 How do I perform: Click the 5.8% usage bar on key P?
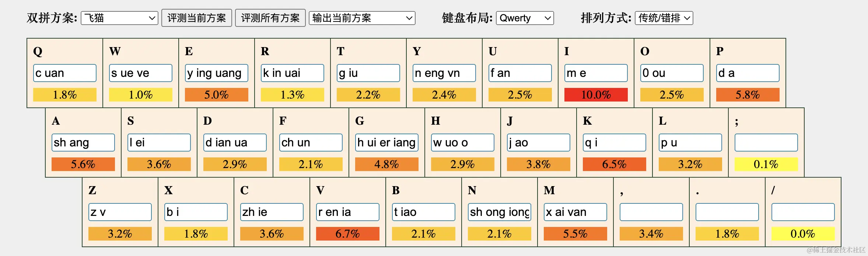748,95
